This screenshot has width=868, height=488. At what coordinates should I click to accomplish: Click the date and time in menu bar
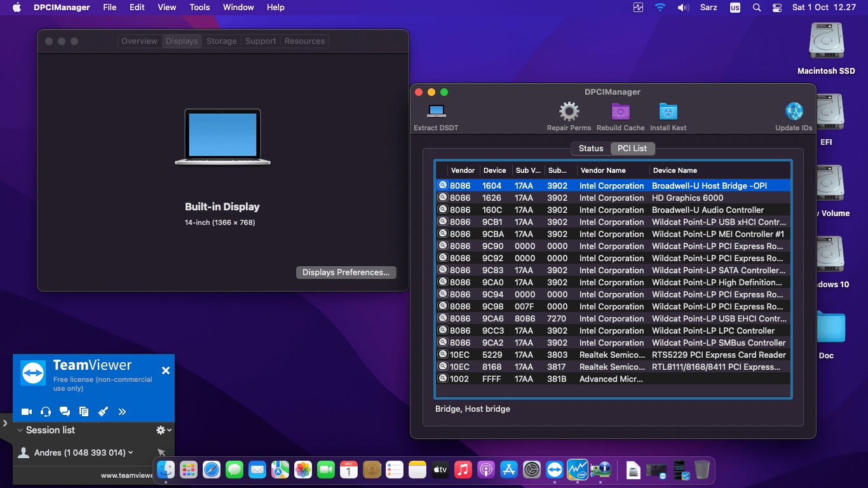click(824, 8)
